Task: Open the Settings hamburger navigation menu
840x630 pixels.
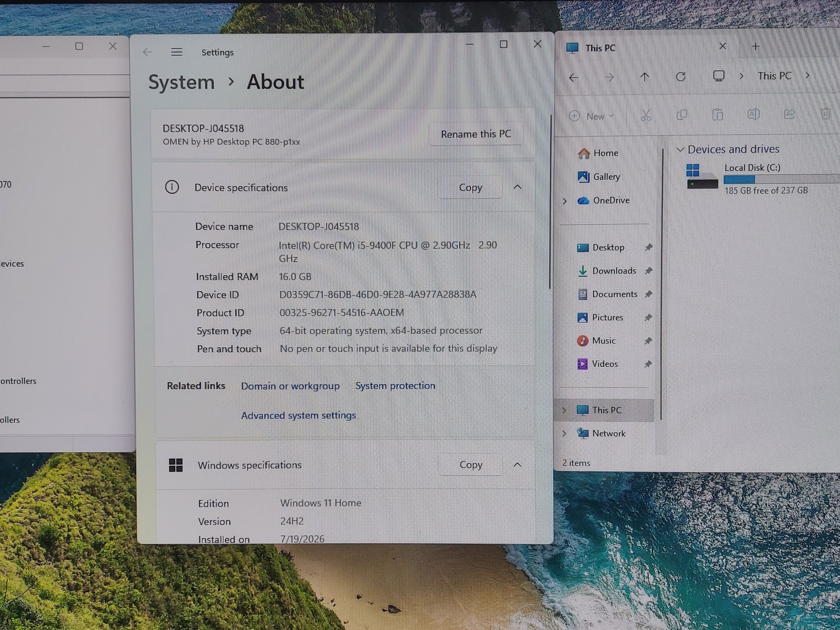Action: tap(177, 52)
